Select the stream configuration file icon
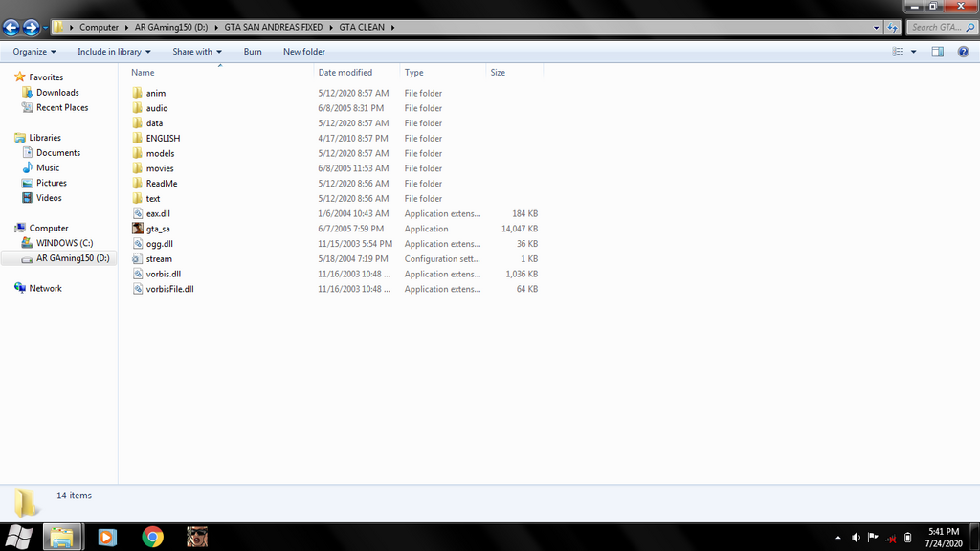The height and width of the screenshot is (551, 980). tap(138, 258)
